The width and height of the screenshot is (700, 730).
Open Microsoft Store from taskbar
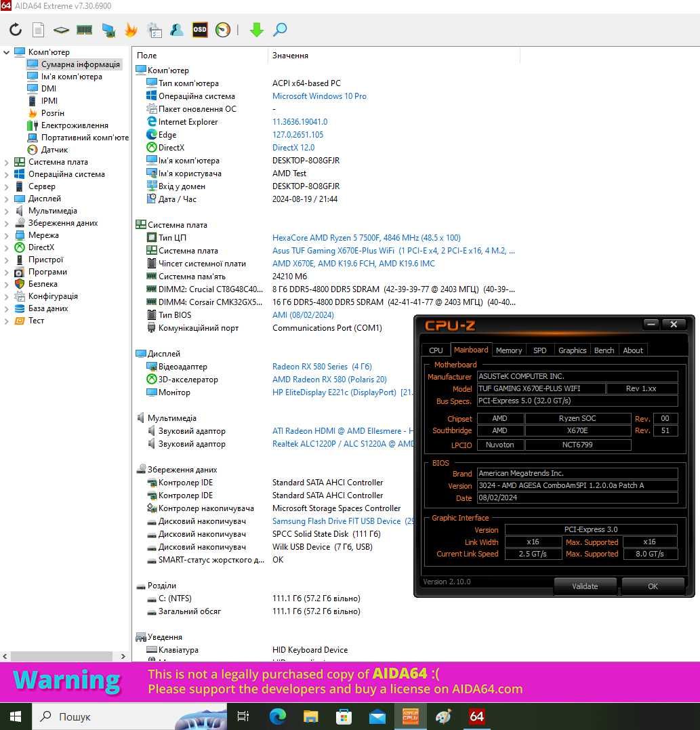[x=344, y=716]
